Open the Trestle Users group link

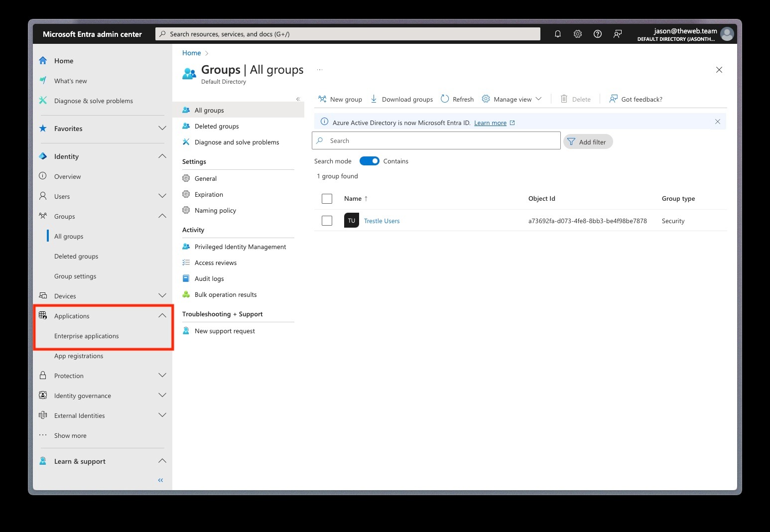[382, 221]
